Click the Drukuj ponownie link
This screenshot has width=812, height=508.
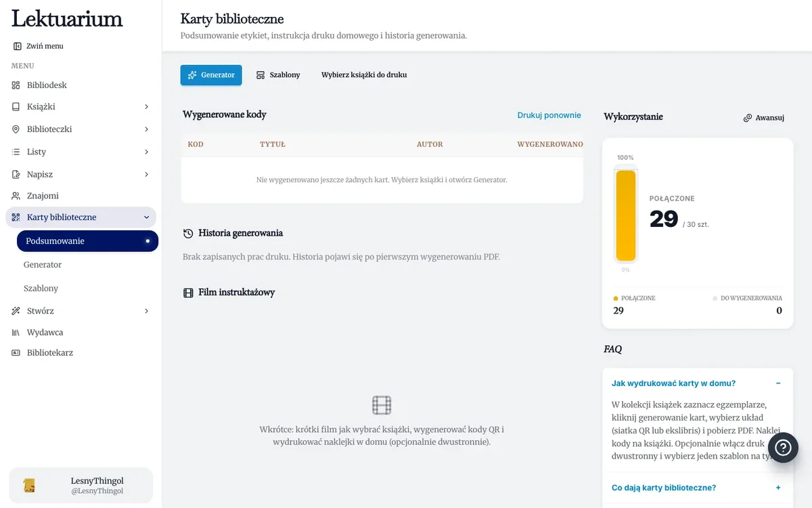pyautogui.click(x=549, y=115)
